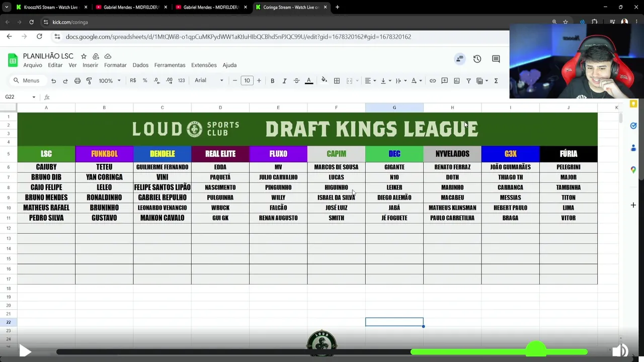Toggle strikethrough formatting
Image resolution: width=644 pixels, height=362 pixels.
[296, 80]
